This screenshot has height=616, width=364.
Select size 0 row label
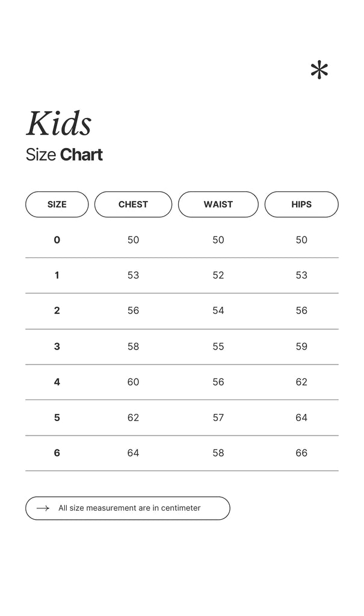click(x=57, y=240)
